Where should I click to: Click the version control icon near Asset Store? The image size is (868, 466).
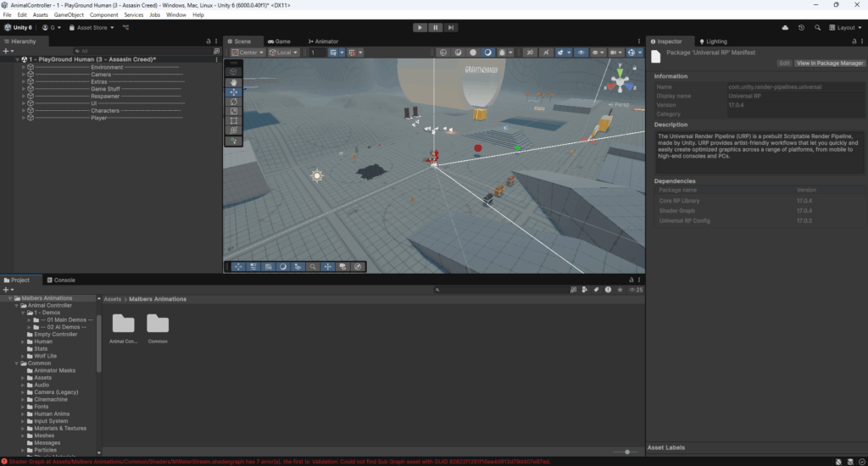[125, 28]
